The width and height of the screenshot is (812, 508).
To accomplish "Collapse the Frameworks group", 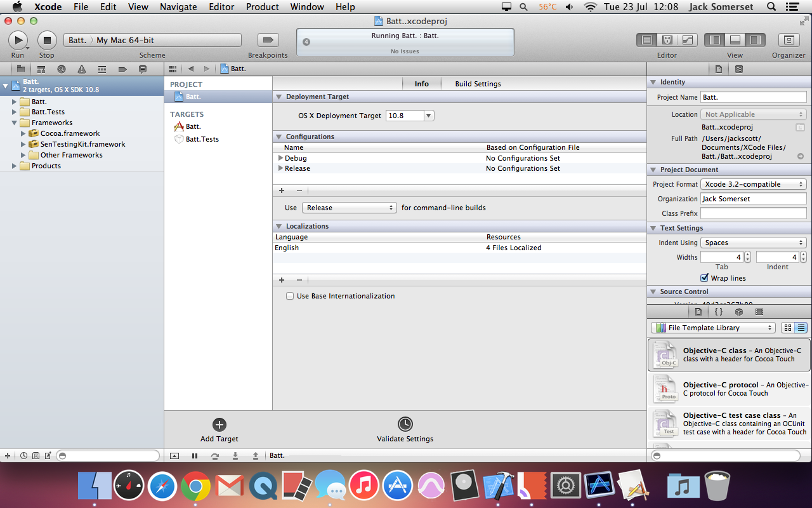I will [x=15, y=123].
